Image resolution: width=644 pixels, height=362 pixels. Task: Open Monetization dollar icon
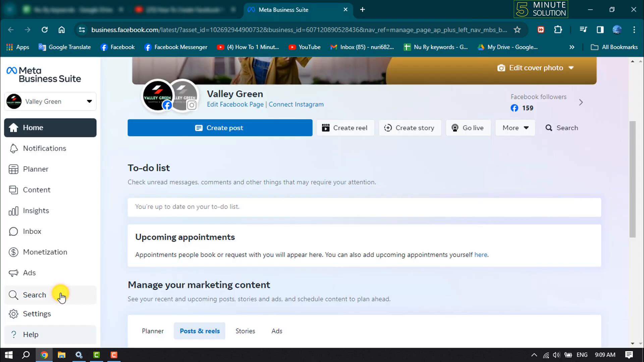[x=13, y=252]
